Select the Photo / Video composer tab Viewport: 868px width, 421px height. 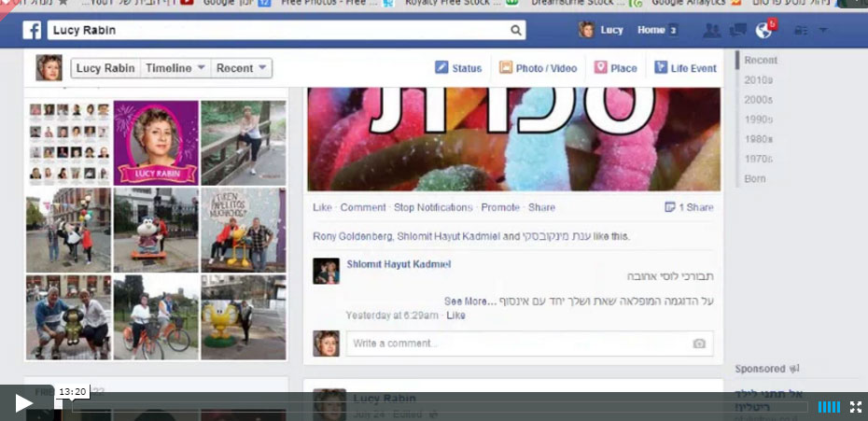538,68
